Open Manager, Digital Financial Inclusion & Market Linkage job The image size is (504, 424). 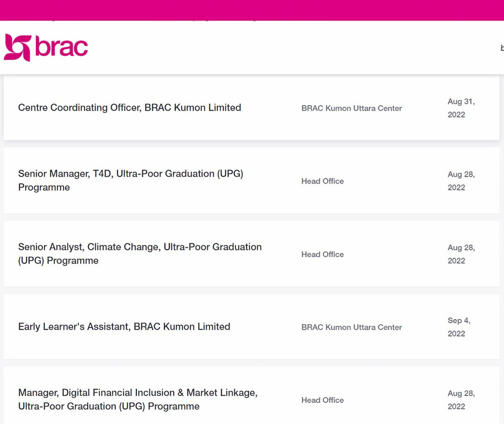click(138, 399)
